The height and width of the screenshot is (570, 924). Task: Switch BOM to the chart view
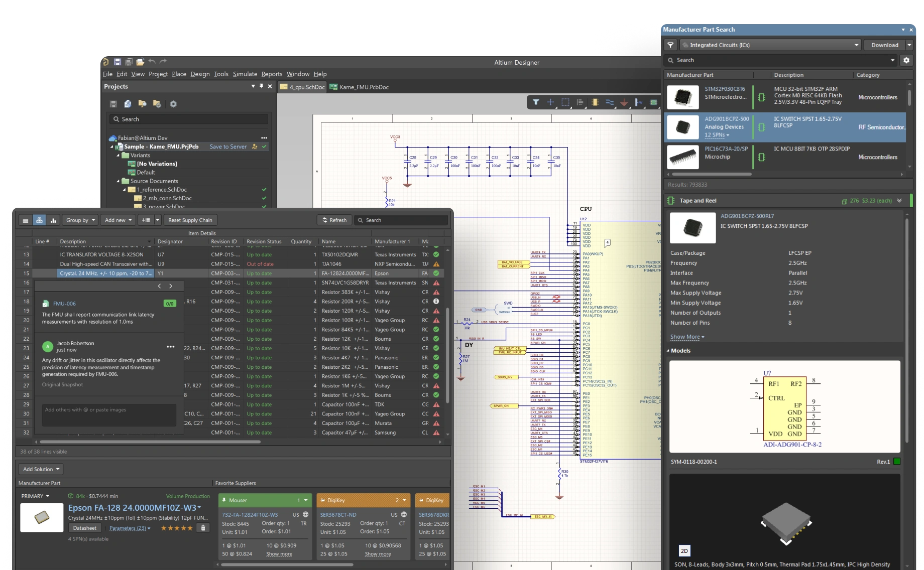tap(53, 220)
